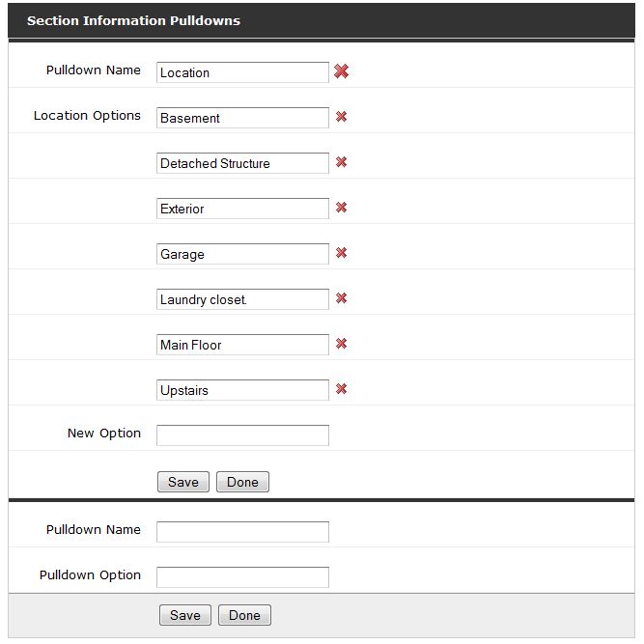Image resolution: width=644 pixels, height=644 pixels.
Task: Remove the Basement option
Action: (341, 117)
